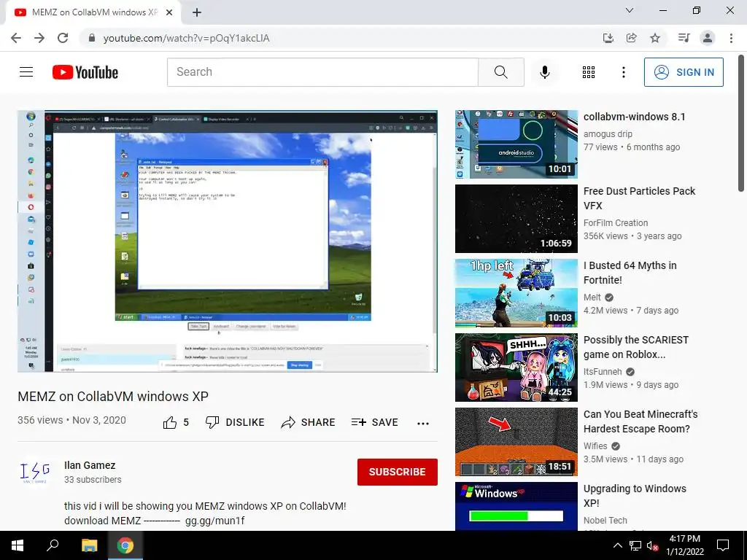Screen dimensions: 747x560
Task: Open more actions ellipsis under video
Action: click(x=423, y=423)
